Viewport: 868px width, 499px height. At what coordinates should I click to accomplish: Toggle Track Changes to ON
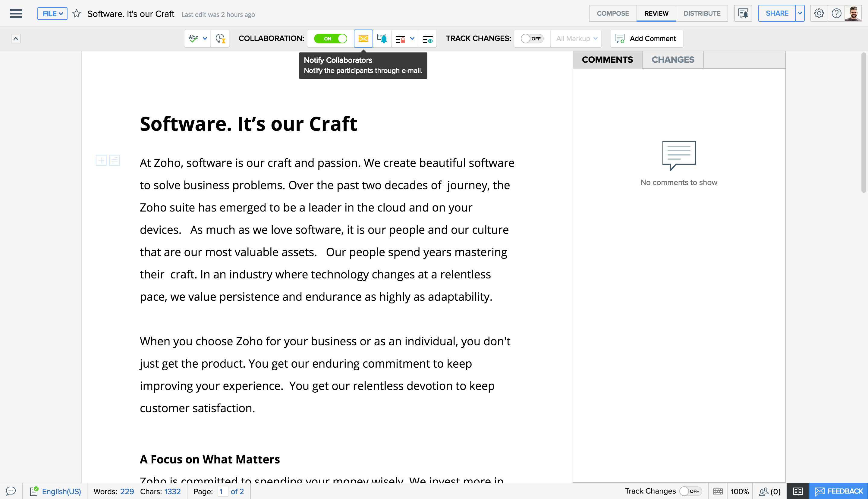pyautogui.click(x=530, y=38)
